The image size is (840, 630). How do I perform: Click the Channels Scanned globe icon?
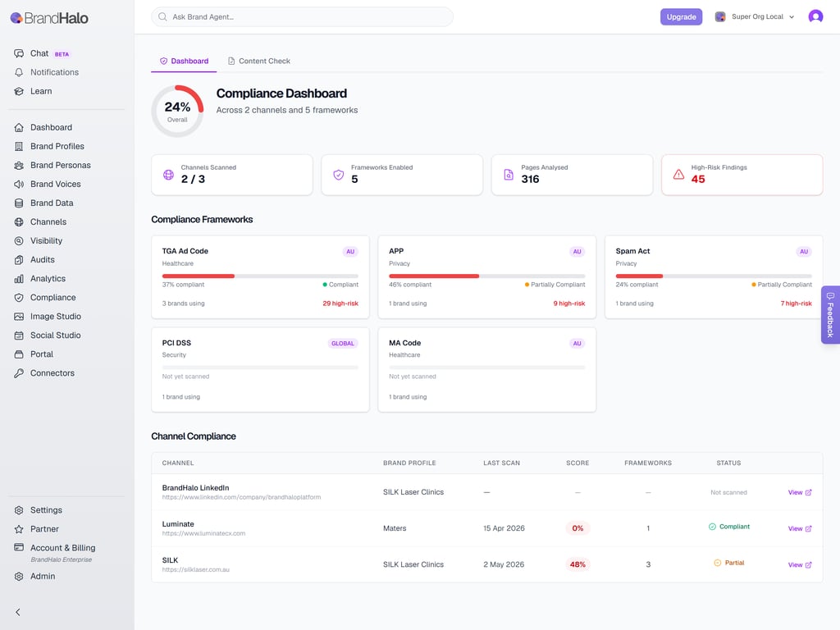tap(168, 175)
